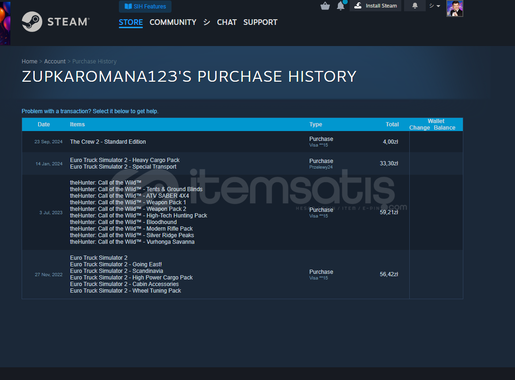Open the username menu item next to COMMUNITY
Screen dimensions: 515x380
207,22
